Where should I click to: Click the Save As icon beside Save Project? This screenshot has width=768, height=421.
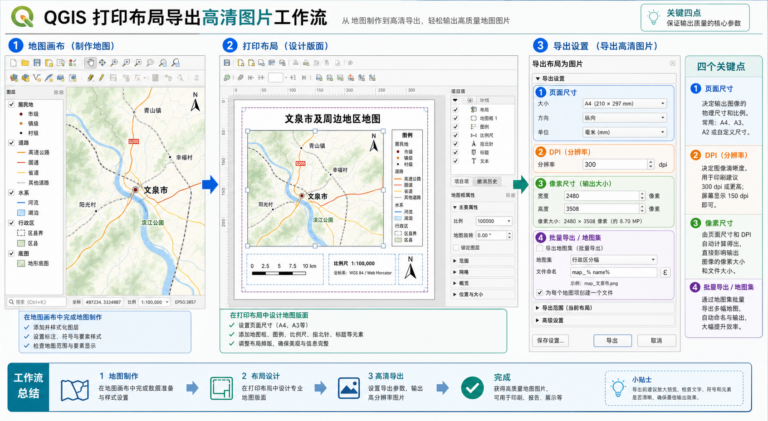click(49, 63)
